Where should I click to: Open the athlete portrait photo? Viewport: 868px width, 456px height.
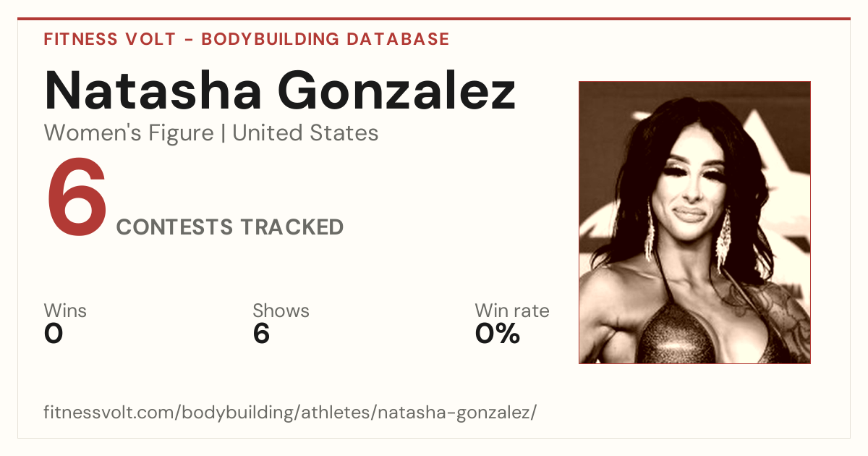(694, 222)
